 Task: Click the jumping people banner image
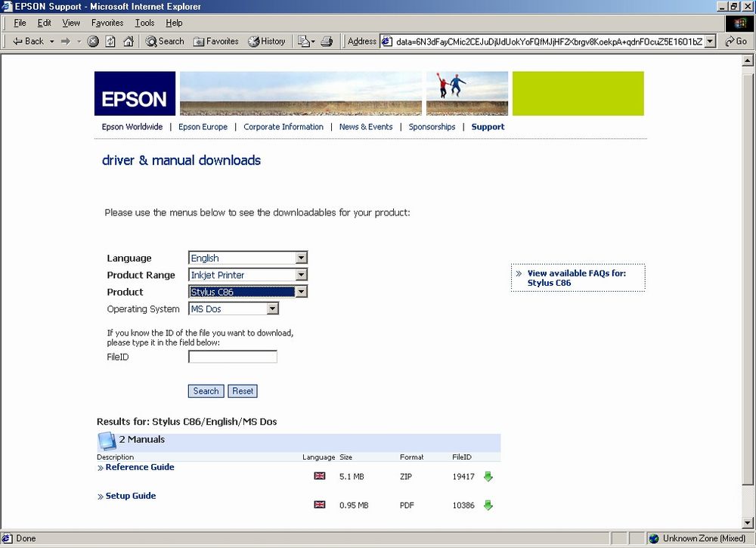coord(466,94)
